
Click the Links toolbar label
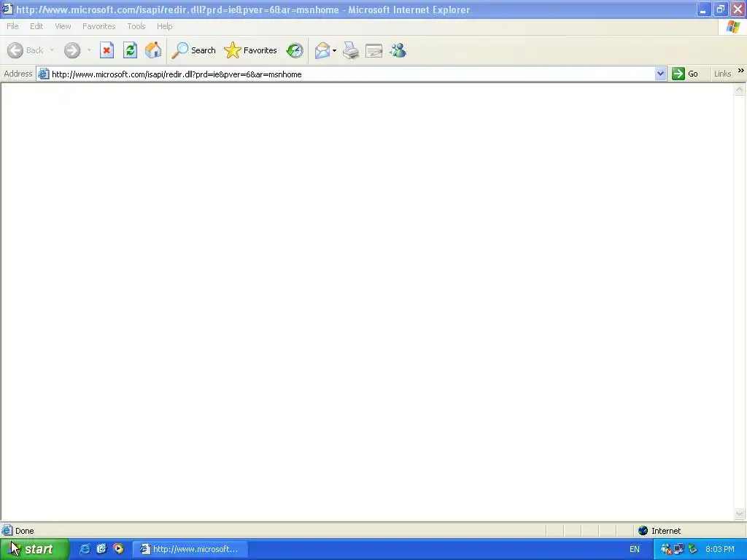coord(722,74)
